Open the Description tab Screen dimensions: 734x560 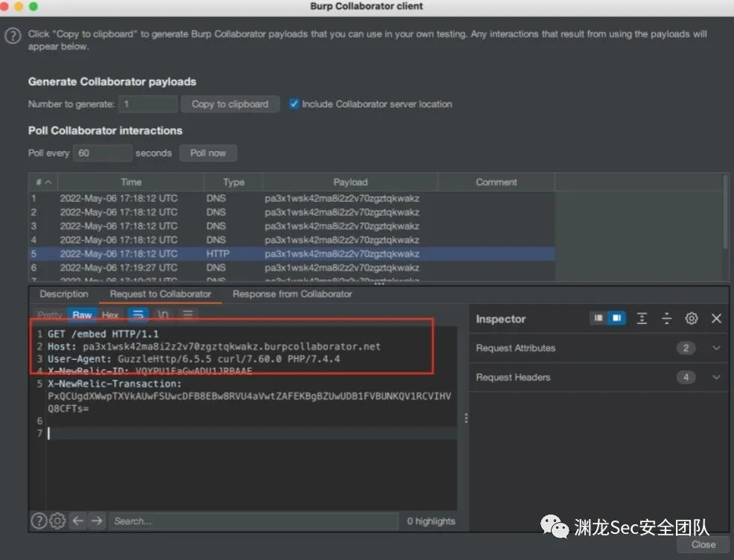[64, 294]
